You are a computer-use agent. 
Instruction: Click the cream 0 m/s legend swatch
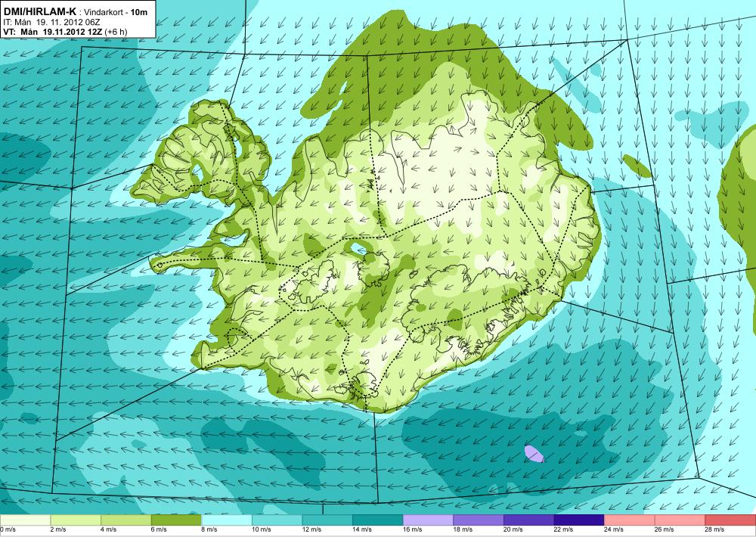pyautogui.click(x=25, y=520)
